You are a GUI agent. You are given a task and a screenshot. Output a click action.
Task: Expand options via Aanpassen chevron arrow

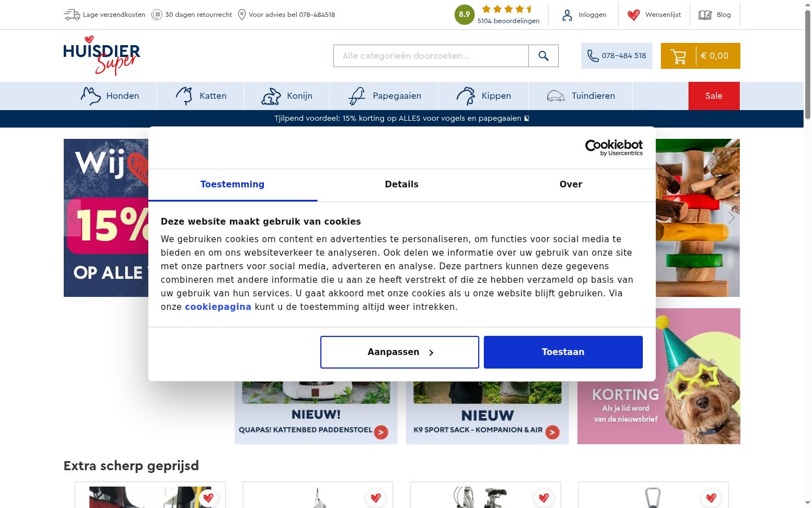[431, 353]
